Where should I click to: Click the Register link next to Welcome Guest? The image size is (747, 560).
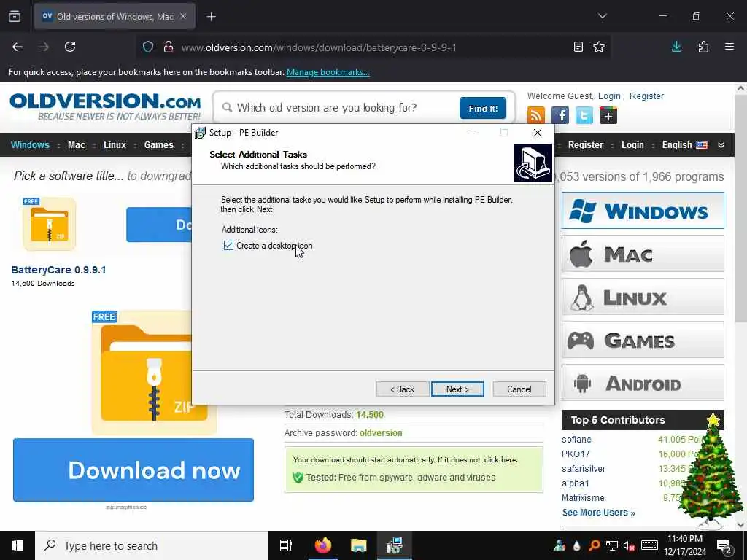point(646,96)
